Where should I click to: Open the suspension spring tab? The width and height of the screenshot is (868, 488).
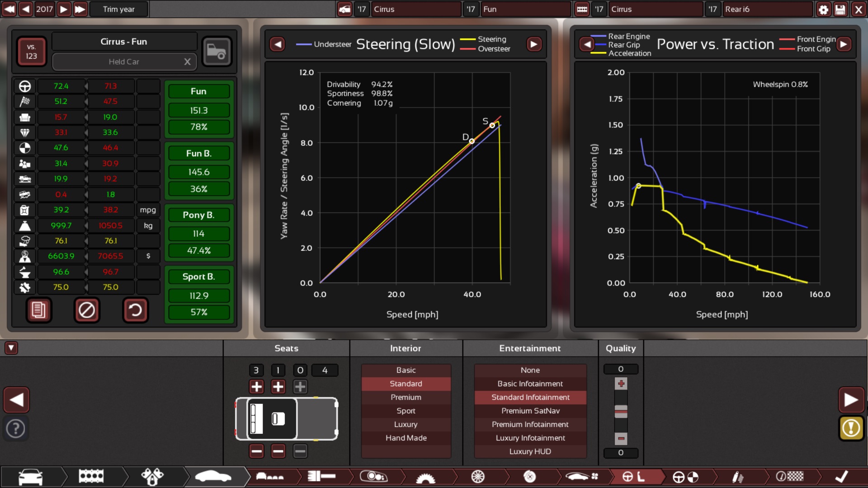[737, 477]
